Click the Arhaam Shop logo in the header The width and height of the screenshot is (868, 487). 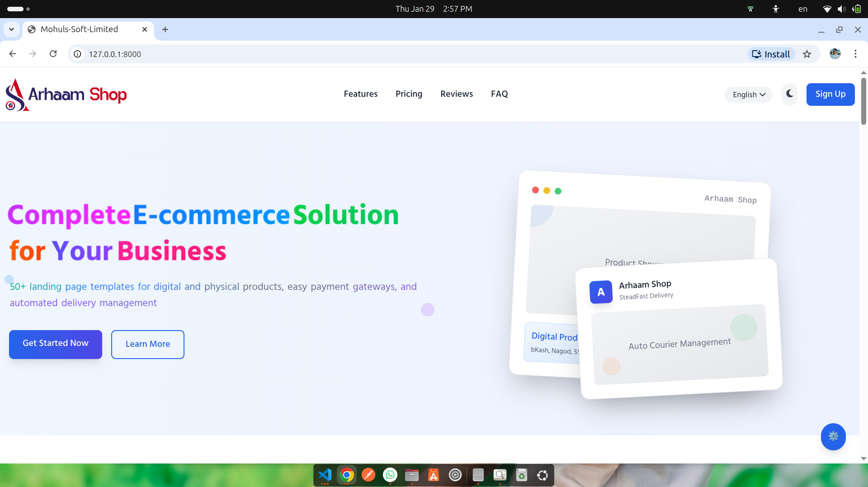(66, 95)
